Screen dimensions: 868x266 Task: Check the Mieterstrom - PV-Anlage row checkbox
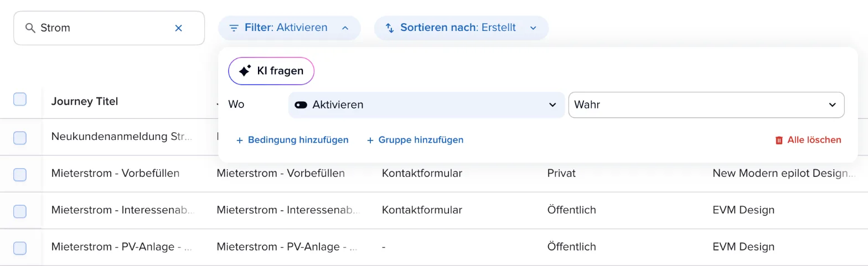[x=20, y=248]
